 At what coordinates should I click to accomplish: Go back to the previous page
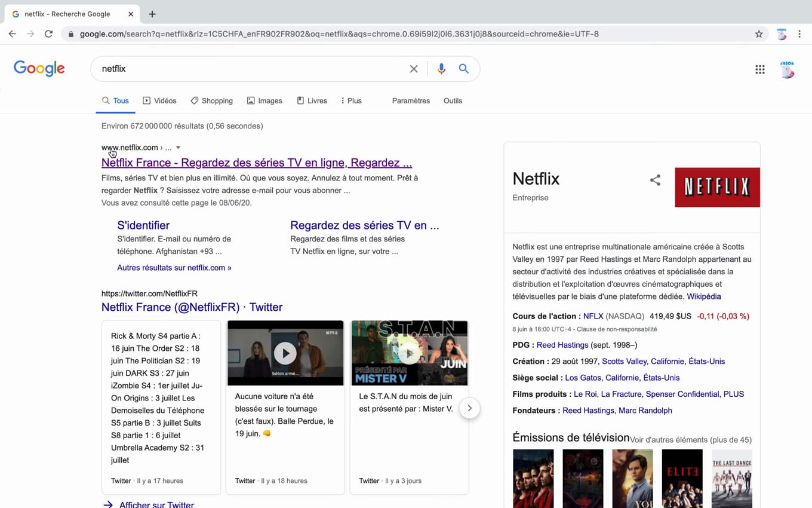tap(12, 34)
